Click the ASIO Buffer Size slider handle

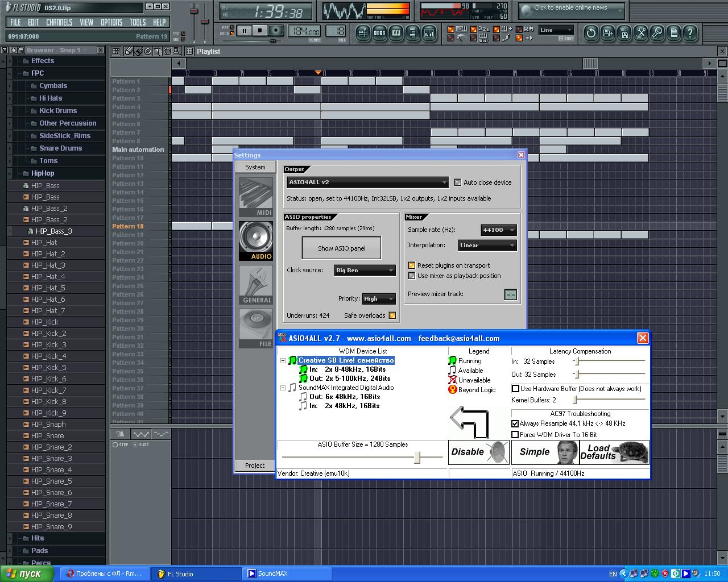417,457
